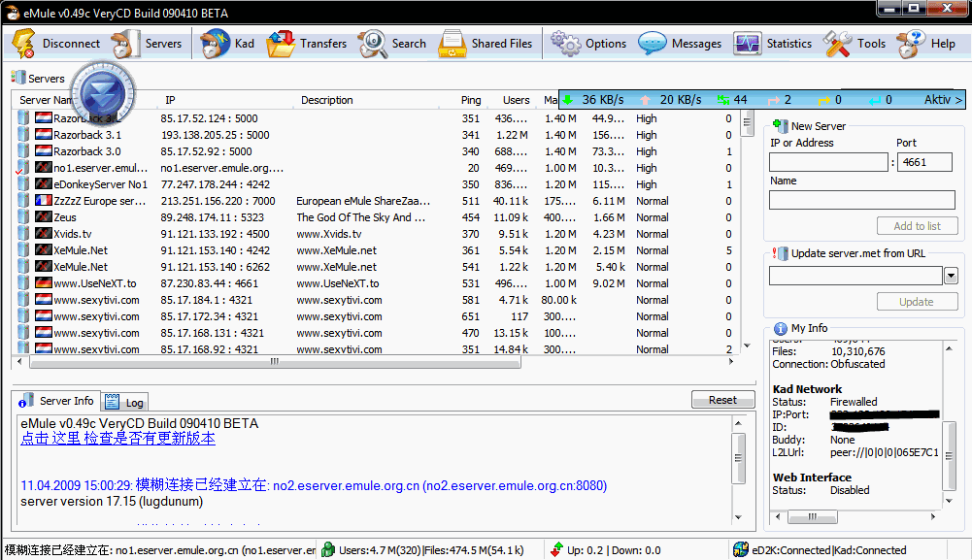Select the Razorback 3.0 server row
The height and width of the screenshot is (560, 972).
pyautogui.click(x=375, y=151)
